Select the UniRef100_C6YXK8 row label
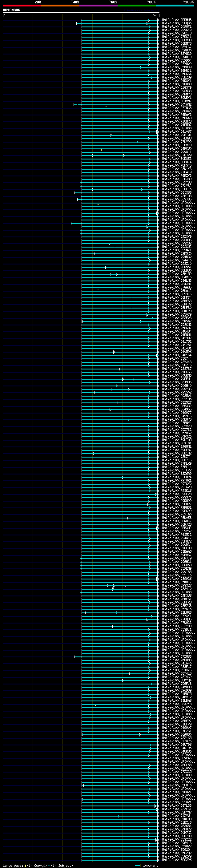This screenshot has height=868, width=197. [x=176, y=426]
